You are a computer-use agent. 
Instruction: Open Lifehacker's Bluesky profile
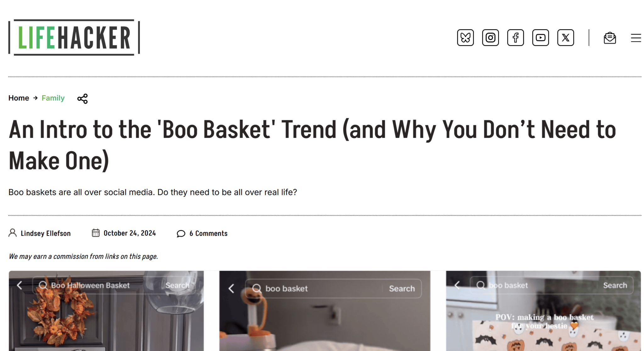[x=465, y=37]
